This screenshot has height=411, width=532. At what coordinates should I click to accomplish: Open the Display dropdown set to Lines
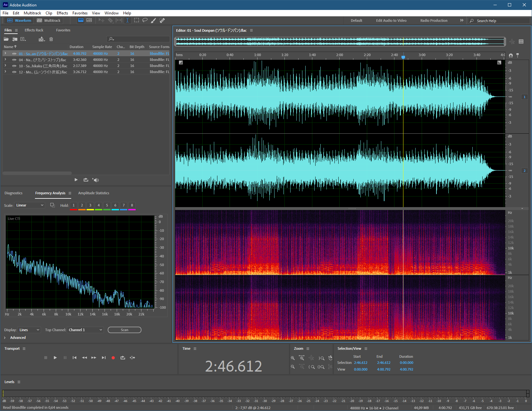29,330
